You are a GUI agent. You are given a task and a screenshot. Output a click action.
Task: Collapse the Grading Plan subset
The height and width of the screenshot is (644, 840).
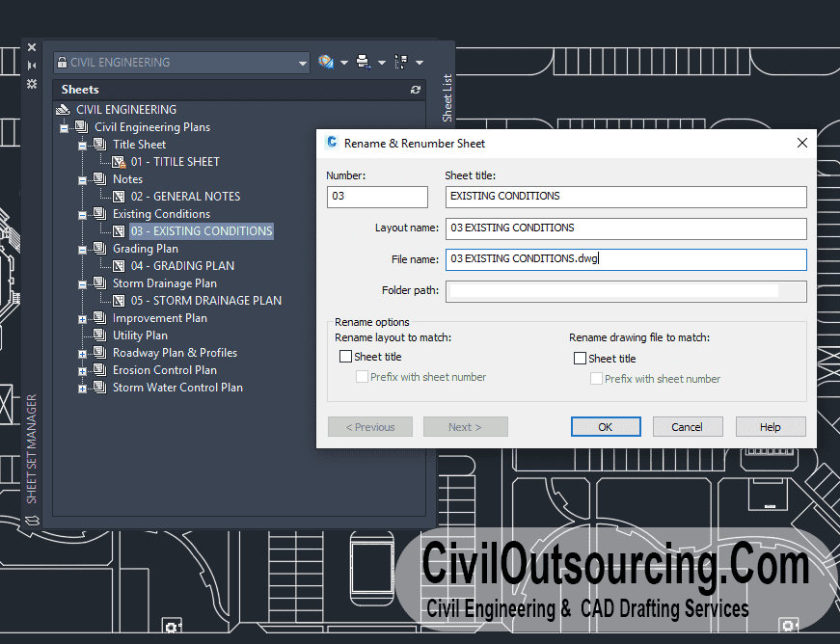83,250
